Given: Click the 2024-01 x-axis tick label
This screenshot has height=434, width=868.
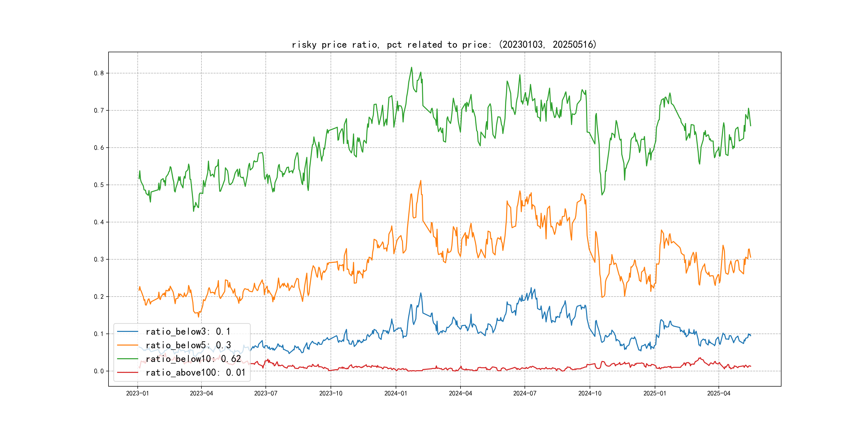Looking at the screenshot, I should click(x=396, y=393).
